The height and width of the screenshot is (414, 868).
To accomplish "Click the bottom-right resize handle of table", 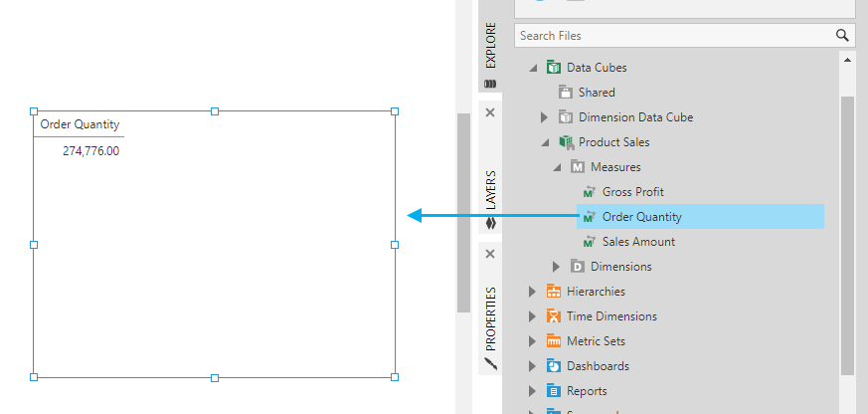I will click(x=395, y=377).
